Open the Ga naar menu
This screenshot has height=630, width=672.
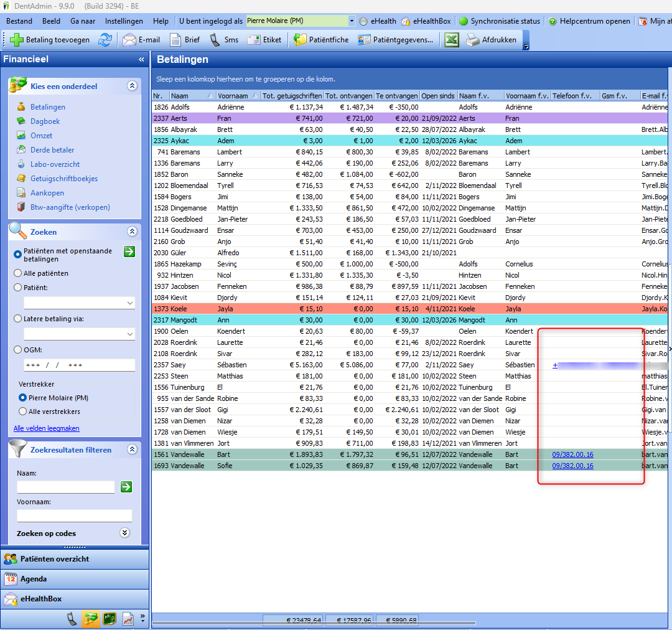[x=83, y=21]
